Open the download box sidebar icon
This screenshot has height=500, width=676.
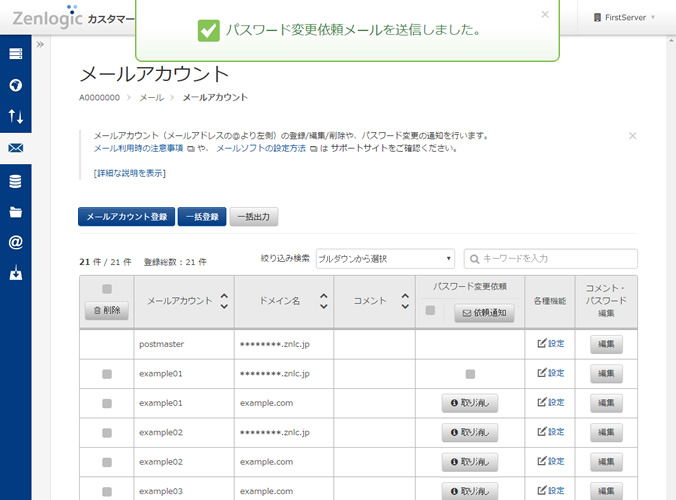[x=16, y=272]
